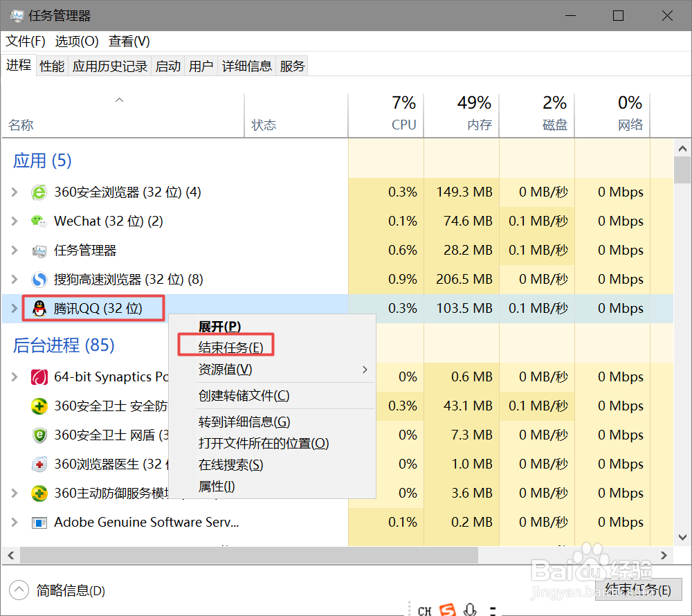Click the 64-bit Synaptics process icon
The image size is (692, 616).
(39, 377)
